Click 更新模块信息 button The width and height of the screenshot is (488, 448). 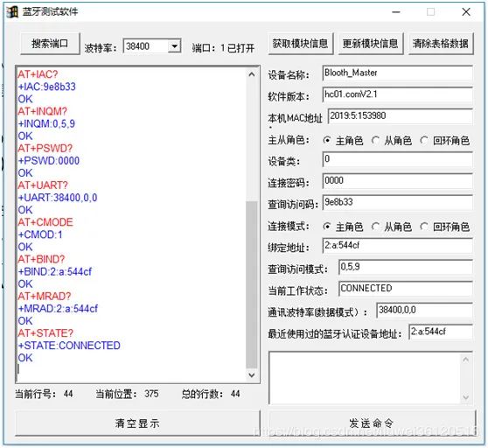tap(371, 44)
